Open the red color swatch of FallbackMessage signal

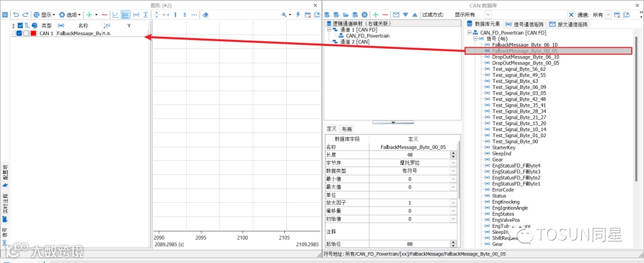click(x=33, y=33)
